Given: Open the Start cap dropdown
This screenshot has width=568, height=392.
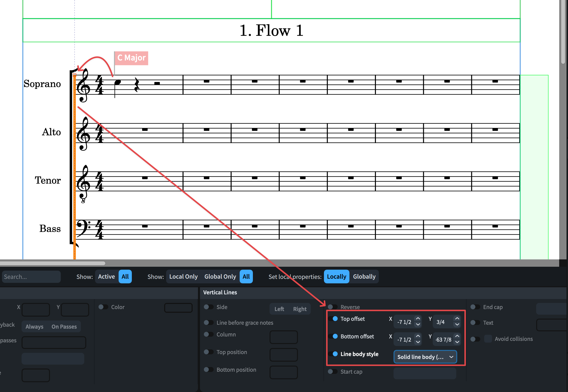Looking at the screenshot, I should tap(424, 373).
